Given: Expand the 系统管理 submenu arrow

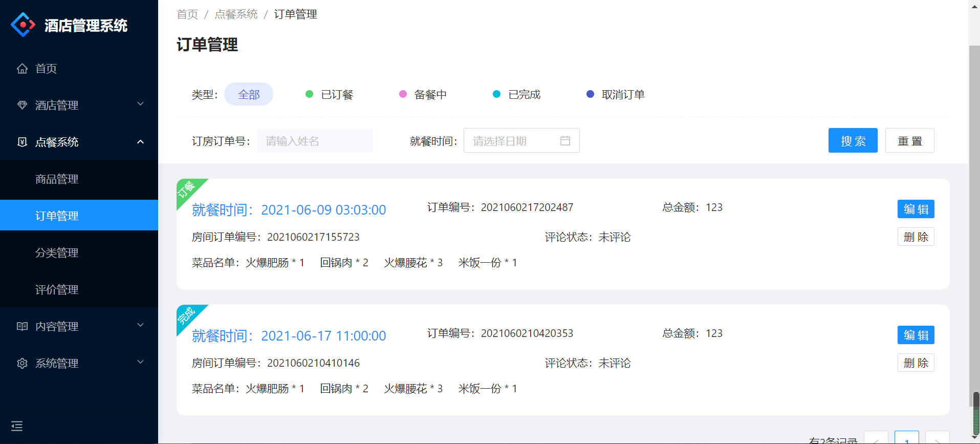Looking at the screenshot, I should tap(140, 363).
